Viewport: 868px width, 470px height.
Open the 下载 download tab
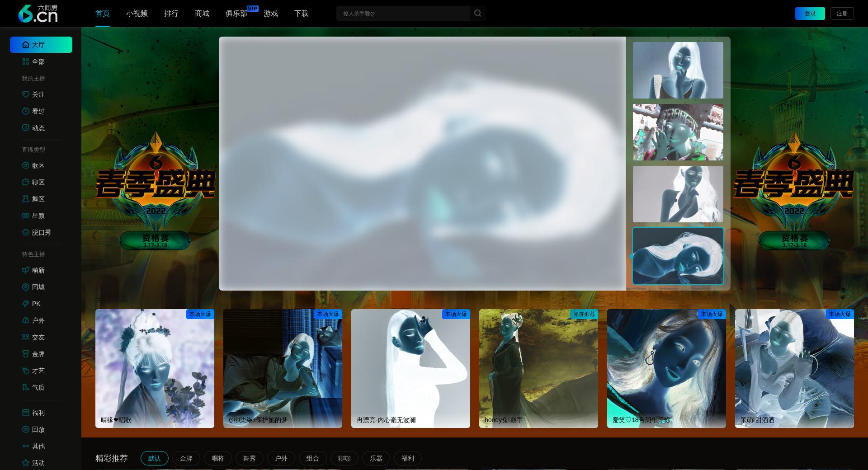click(302, 14)
